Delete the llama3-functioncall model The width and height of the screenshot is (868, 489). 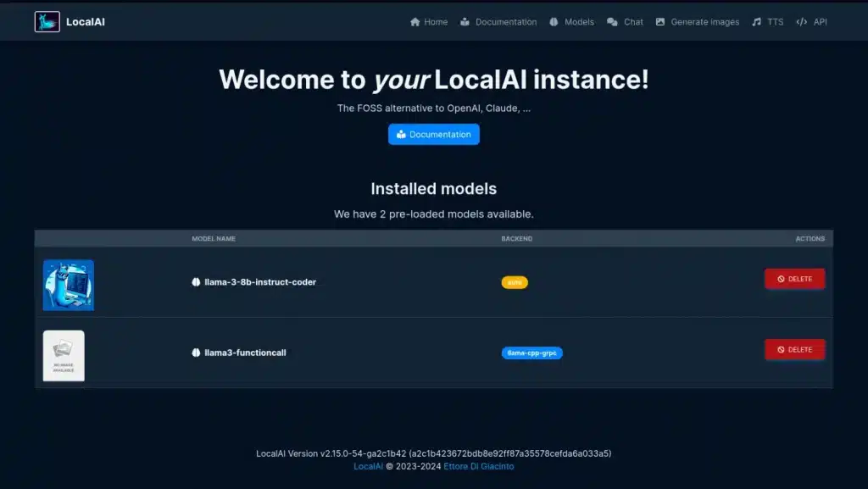[794, 350]
